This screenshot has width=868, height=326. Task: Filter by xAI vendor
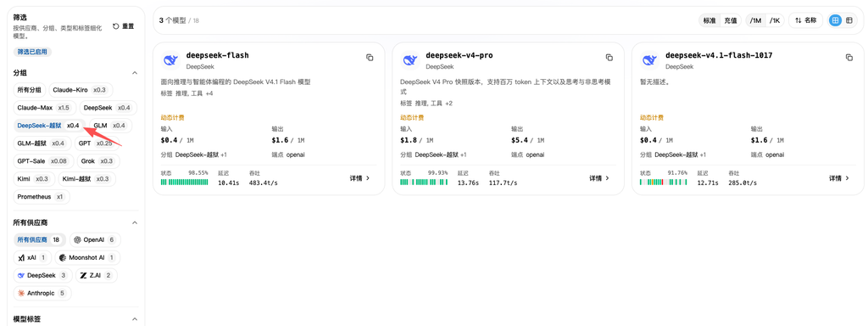click(33, 258)
